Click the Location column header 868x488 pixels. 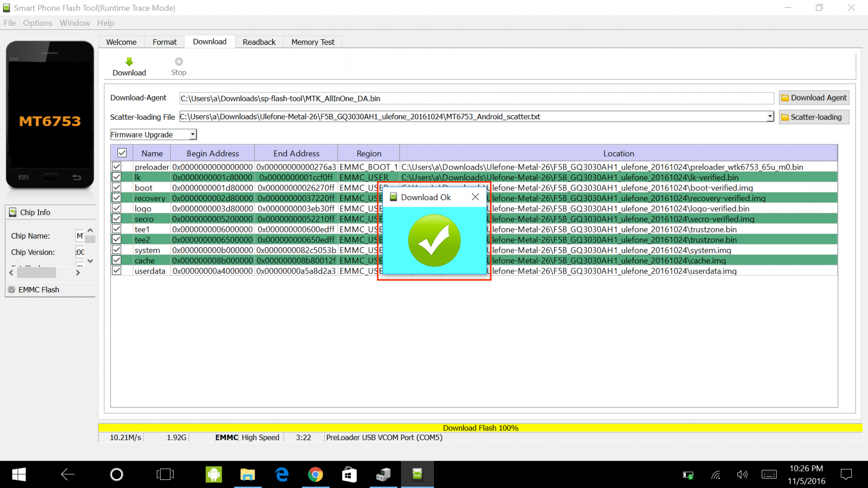point(618,154)
